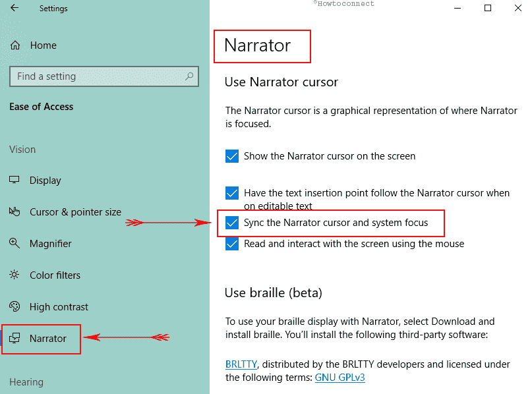Image resolution: width=532 pixels, height=394 pixels.
Task: Click the Ease of Access heading
Action: click(42, 107)
